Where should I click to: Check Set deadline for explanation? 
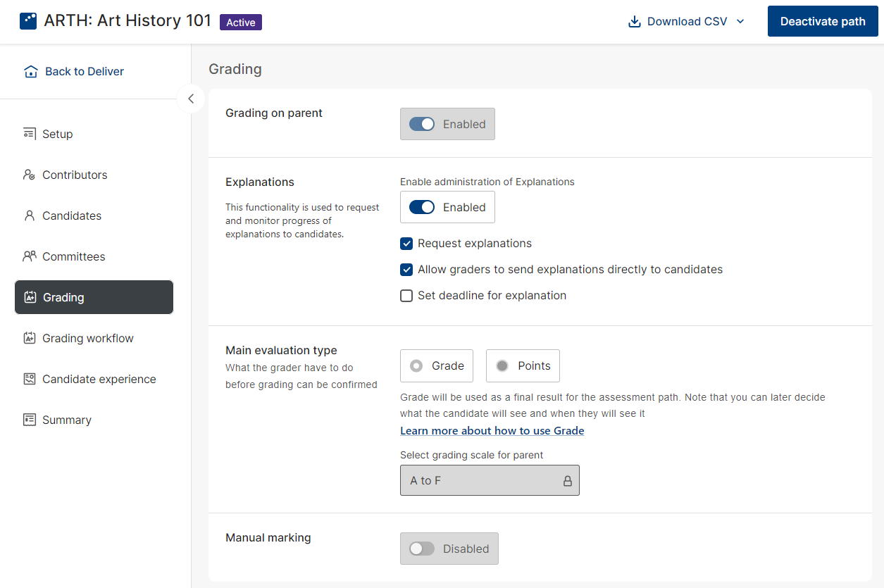(x=406, y=296)
